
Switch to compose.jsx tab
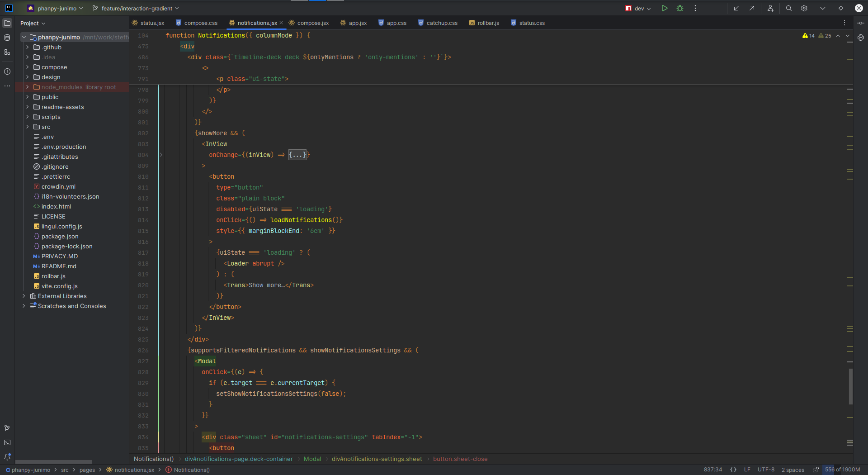click(309, 23)
